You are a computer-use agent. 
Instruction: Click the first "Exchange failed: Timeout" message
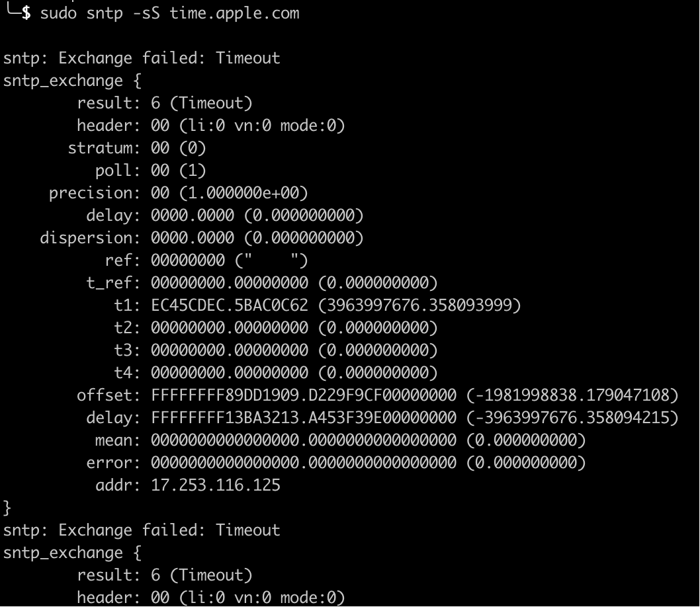[169, 58]
